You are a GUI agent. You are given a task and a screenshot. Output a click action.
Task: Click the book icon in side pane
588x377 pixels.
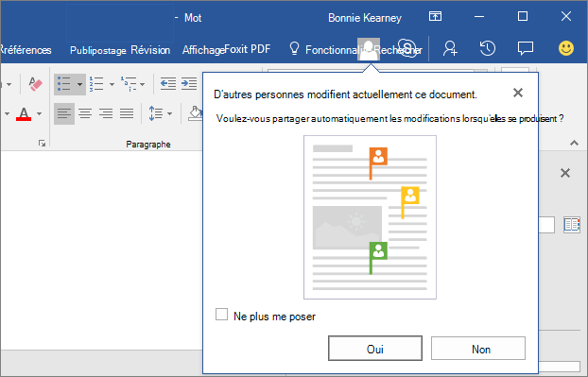point(572,225)
